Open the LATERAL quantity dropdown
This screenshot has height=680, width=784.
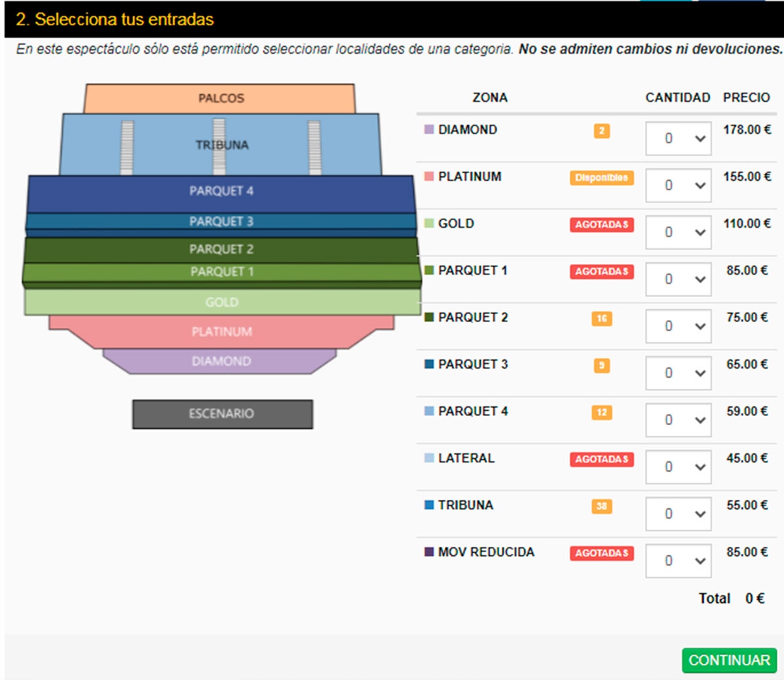678,467
